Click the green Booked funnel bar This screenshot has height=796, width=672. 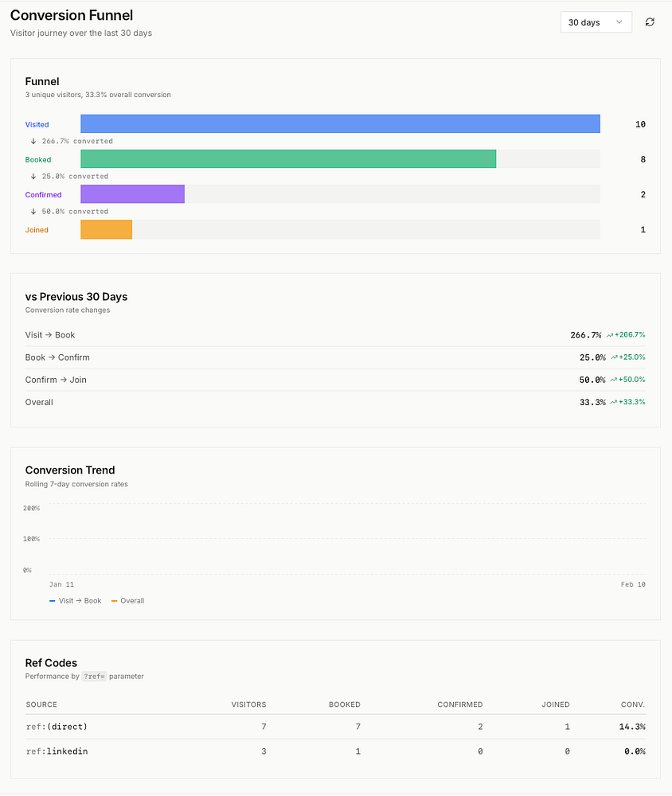(x=288, y=159)
